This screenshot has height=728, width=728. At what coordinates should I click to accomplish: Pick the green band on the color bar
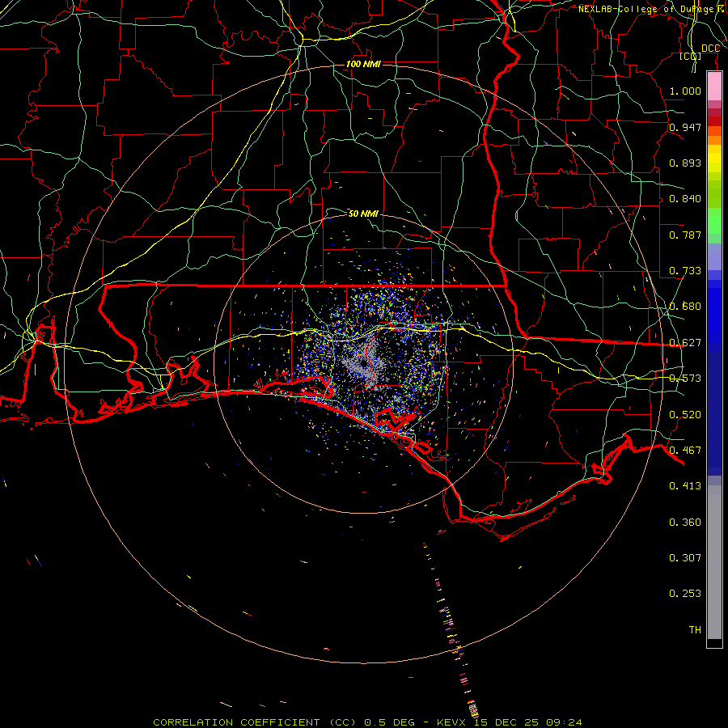click(714, 220)
